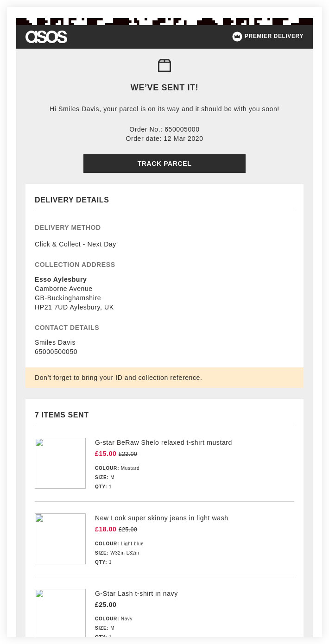Click the Smiles Davis contact name

pyautogui.click(x=55, y=342)
